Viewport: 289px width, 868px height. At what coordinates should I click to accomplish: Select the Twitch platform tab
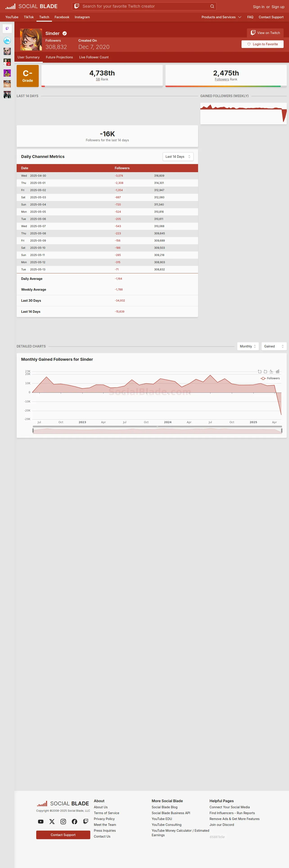(x=44, y=17)
